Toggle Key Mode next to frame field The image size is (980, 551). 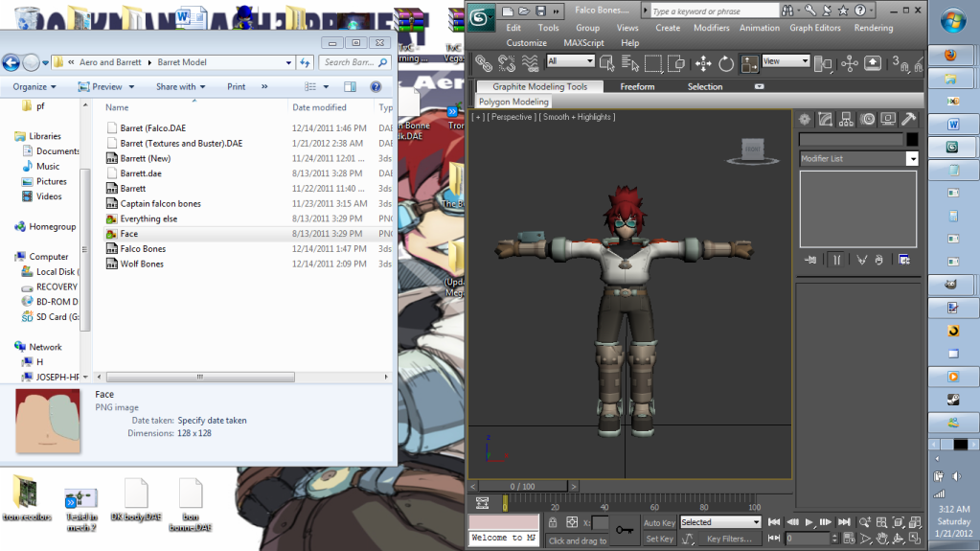coord(774,538)
